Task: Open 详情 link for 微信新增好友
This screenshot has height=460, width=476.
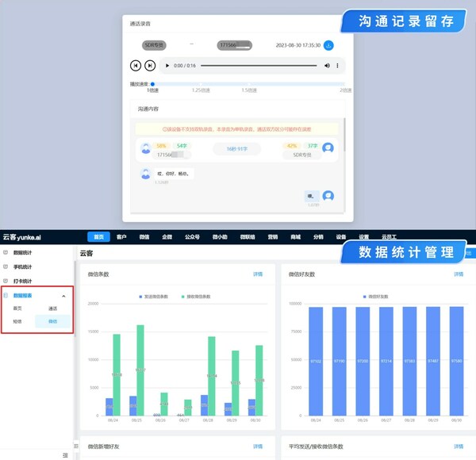Action: [258, 448]
